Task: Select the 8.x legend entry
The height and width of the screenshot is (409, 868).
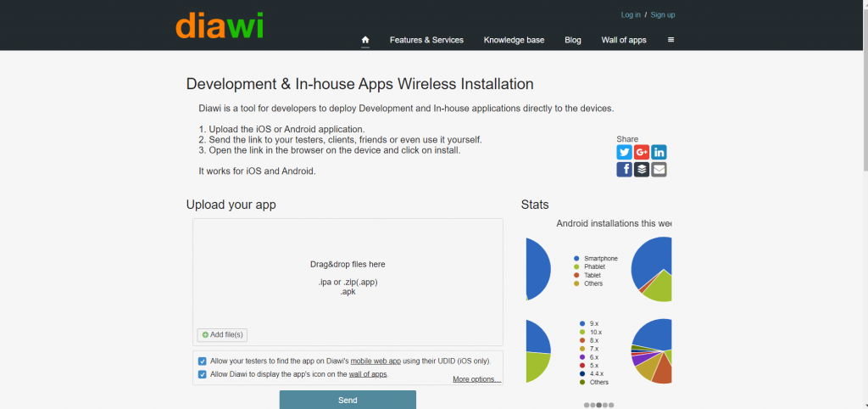Action: [589, 340]
